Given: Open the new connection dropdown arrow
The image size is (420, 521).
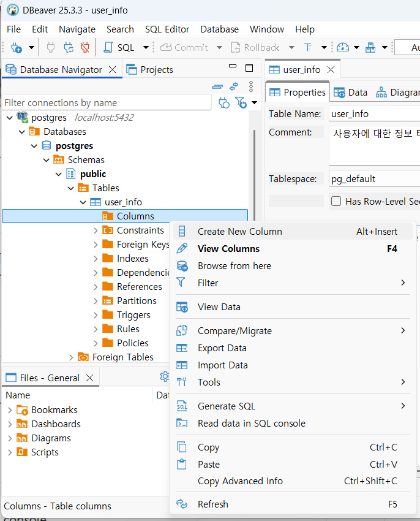Looking at the screenshot, I should (31, 48).
